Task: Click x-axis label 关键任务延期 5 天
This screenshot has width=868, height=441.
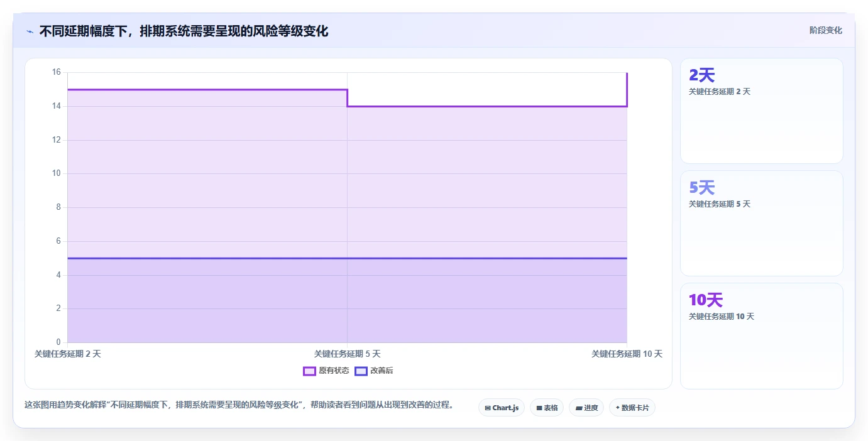Action: [347, 354]
